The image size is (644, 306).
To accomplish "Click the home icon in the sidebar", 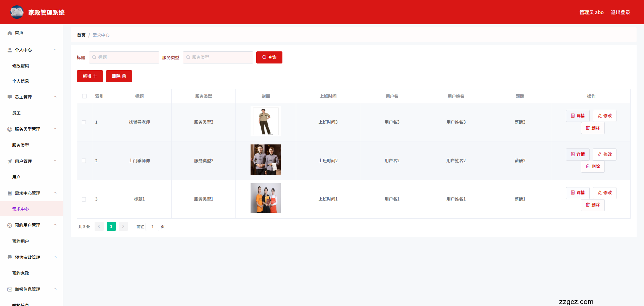I will (x=10, y=33).
